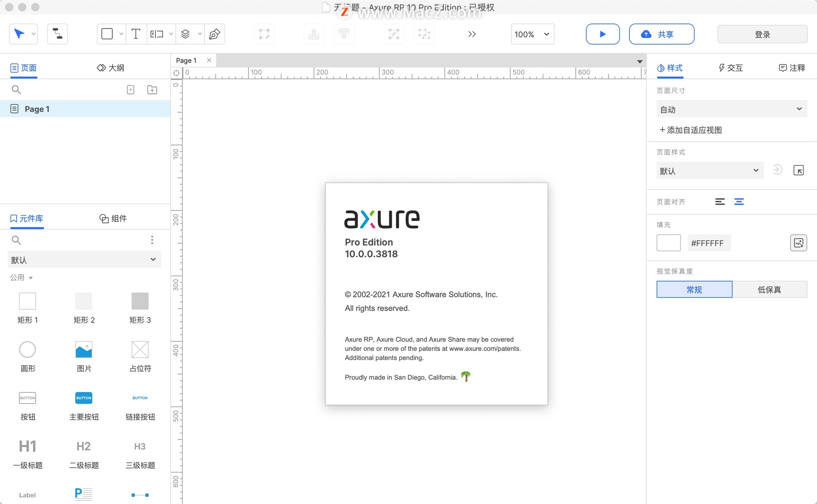Pick the form input widget tool
This screenshot has height=504, width=817.
click(157, 34)
